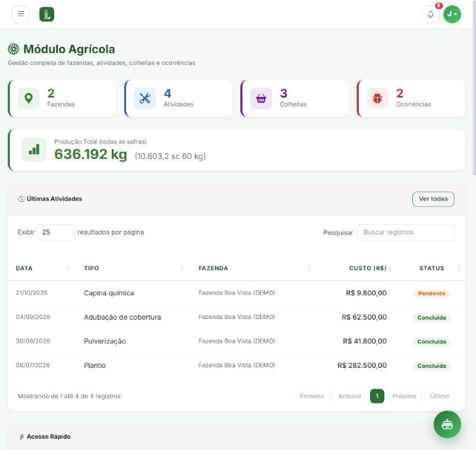Click the Módulo Agrícola flower icon

(x=13, y=49)
